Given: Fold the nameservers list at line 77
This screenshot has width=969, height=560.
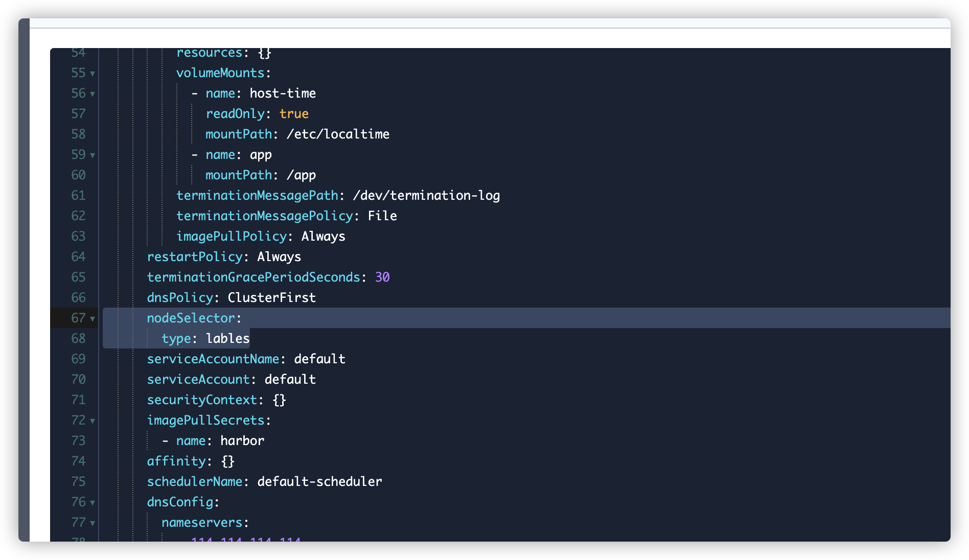Looking at the screenshot, I should pos(93,523).
